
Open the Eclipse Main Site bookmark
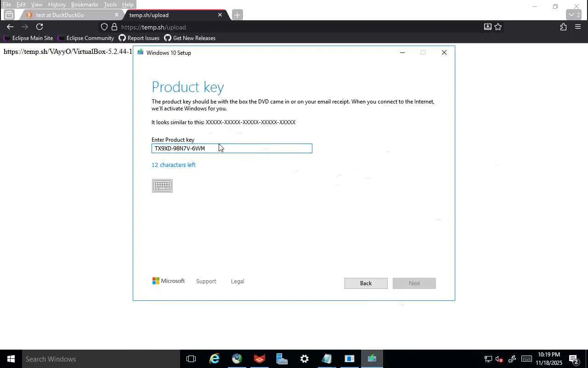point(28,38)
